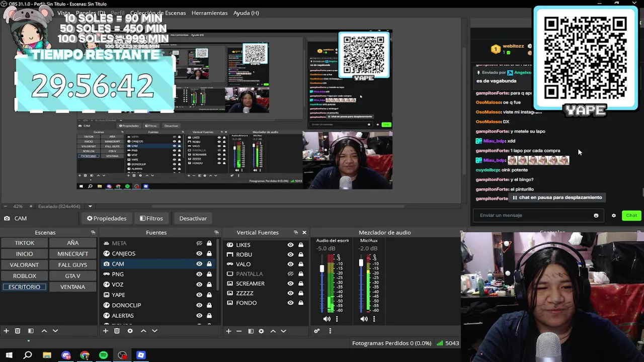The image size is (644, 362).
Task: Add a new scene with plus icon
Action: [6, 331]
